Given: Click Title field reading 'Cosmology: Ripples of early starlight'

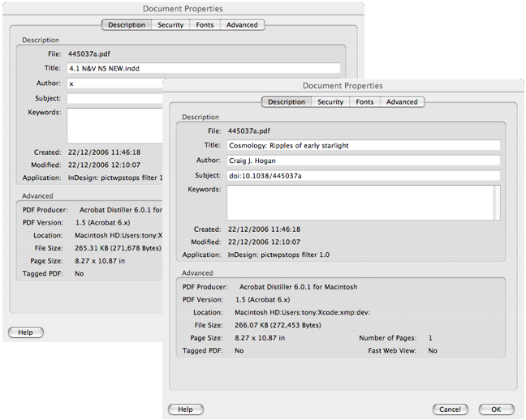Looking at the screenshot, I should click(362, 146).
